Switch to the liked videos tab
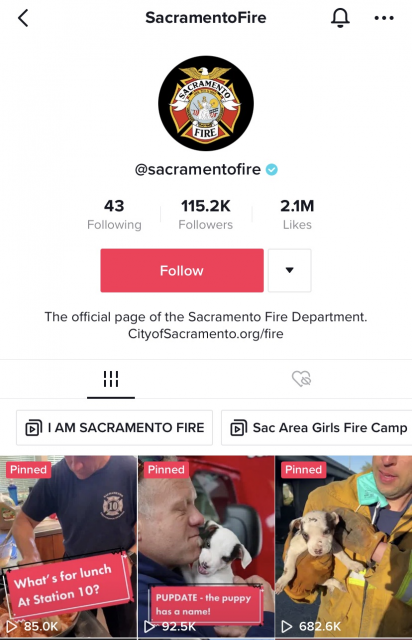The width and height of the screenshot is (412, 640). pyautogui.click(x=301, y=379)
